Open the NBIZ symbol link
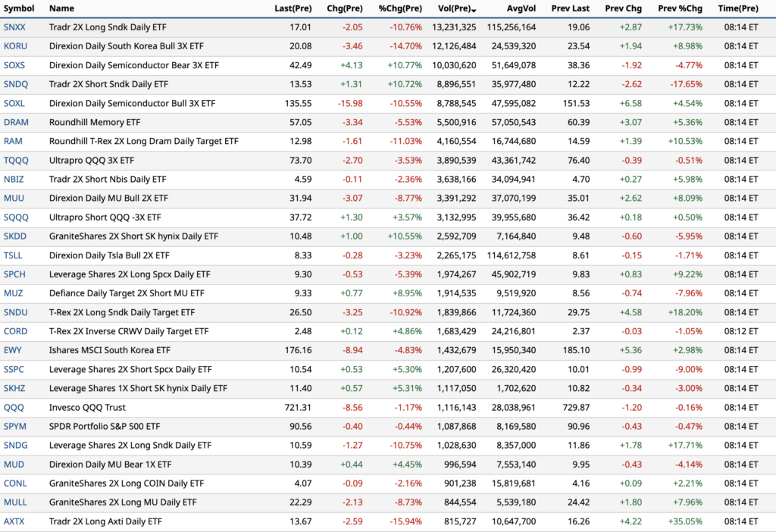The height and width of the screenshot is (532, 776). tap(14, 179)
